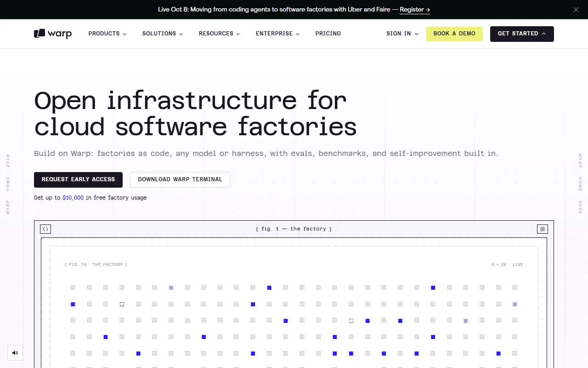The width and height of the screenshot is (588, 368).
Task: Click the "Build on Warp: factories as code" subtitle
Action: pos(266,154)
